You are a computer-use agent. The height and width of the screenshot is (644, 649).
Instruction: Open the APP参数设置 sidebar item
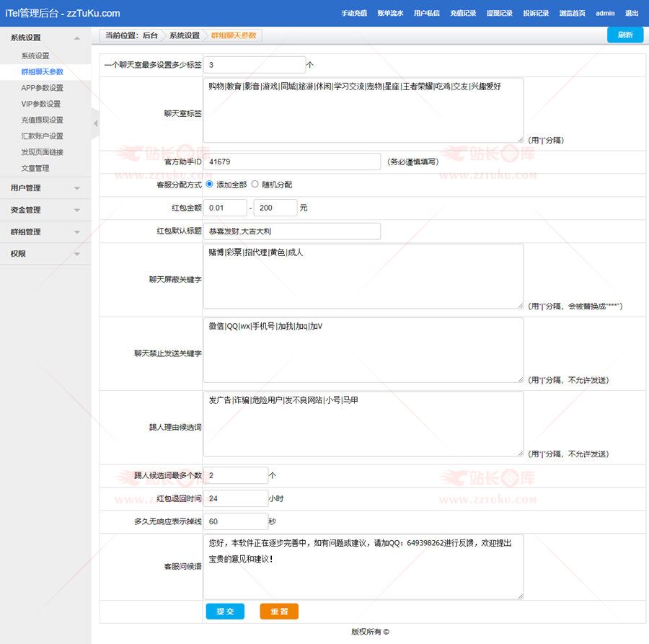pyautogui.click(x=42, y=88)
